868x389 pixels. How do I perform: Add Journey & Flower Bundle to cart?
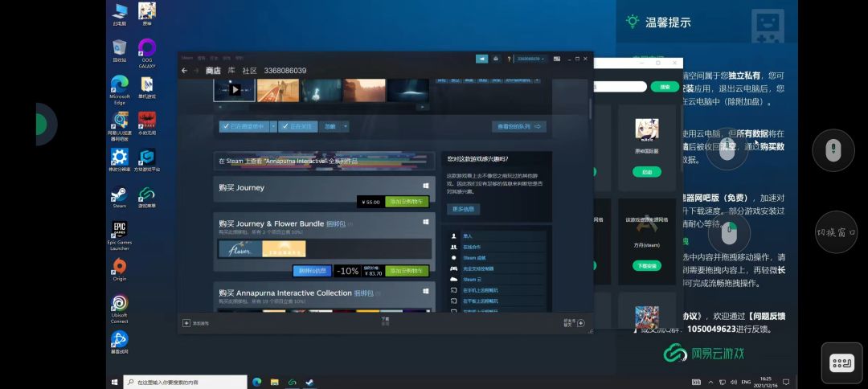[407, 271]
